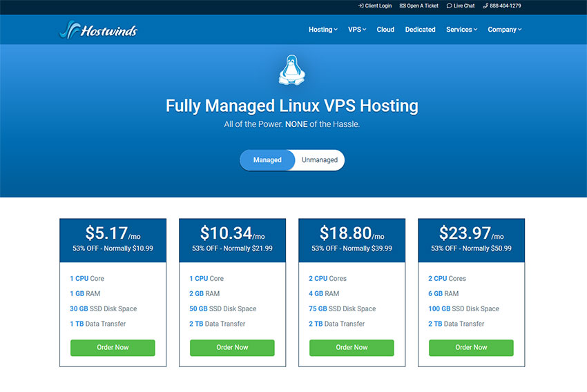
Task: Select the Managed toggle option
Action: [267, 160]
